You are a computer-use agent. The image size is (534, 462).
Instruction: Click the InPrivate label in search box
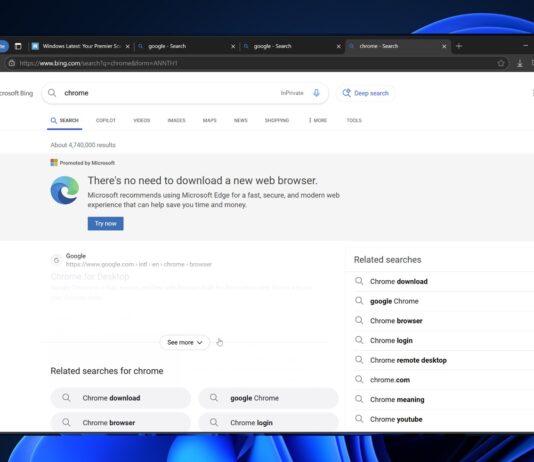pos(292,93)
